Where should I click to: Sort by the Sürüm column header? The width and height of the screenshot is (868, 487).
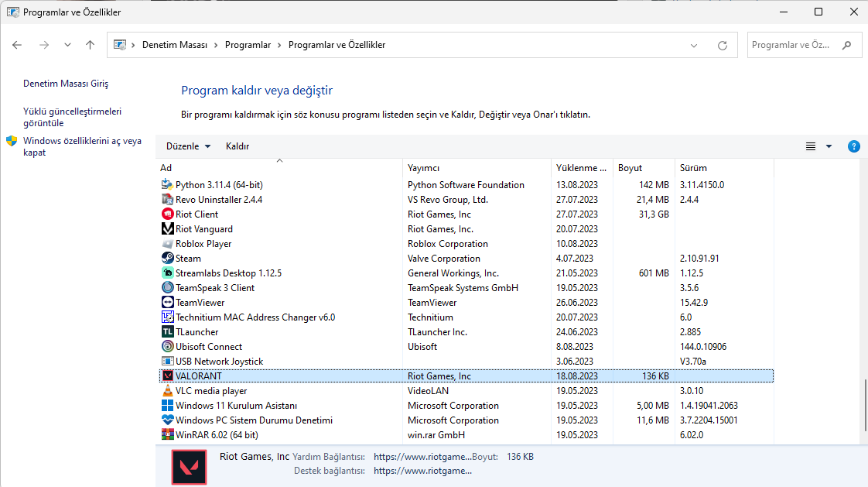click(725, 168)
